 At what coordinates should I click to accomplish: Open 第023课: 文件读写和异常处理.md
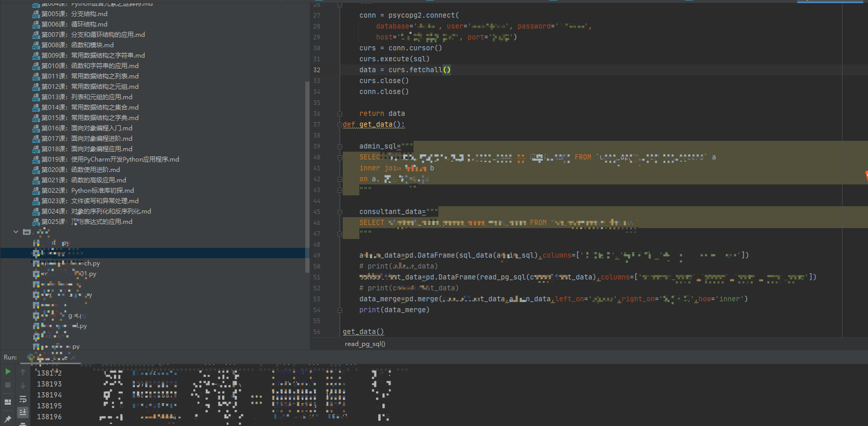[90, 201]
